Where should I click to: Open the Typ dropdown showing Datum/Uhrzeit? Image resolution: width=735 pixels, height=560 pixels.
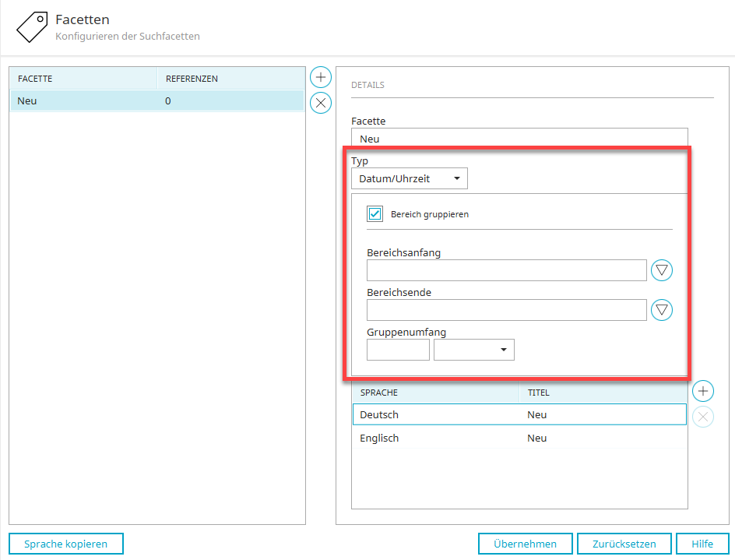(x=409, y=179)
